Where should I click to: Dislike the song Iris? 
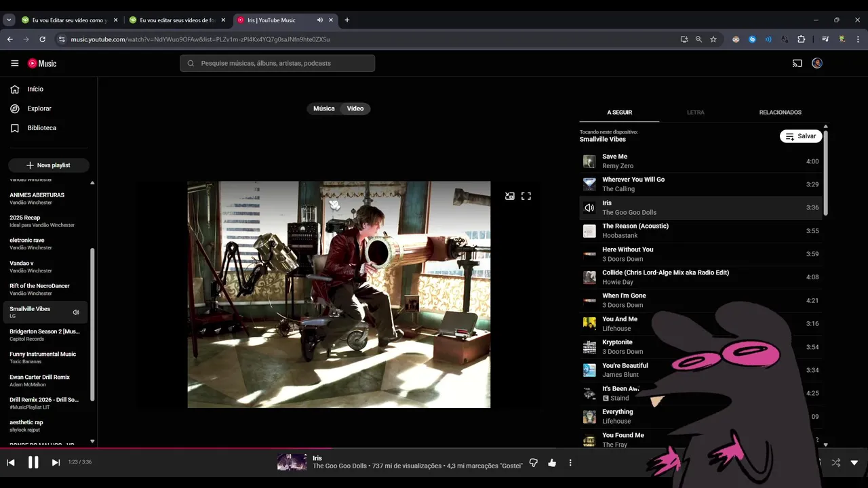[x=534, y=463]
